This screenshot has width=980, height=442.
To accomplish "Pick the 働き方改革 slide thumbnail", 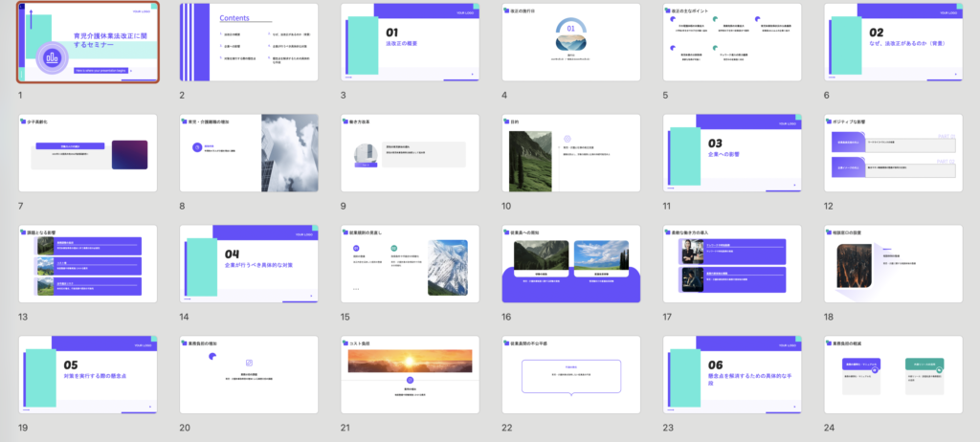I will [x=410, y=152].
